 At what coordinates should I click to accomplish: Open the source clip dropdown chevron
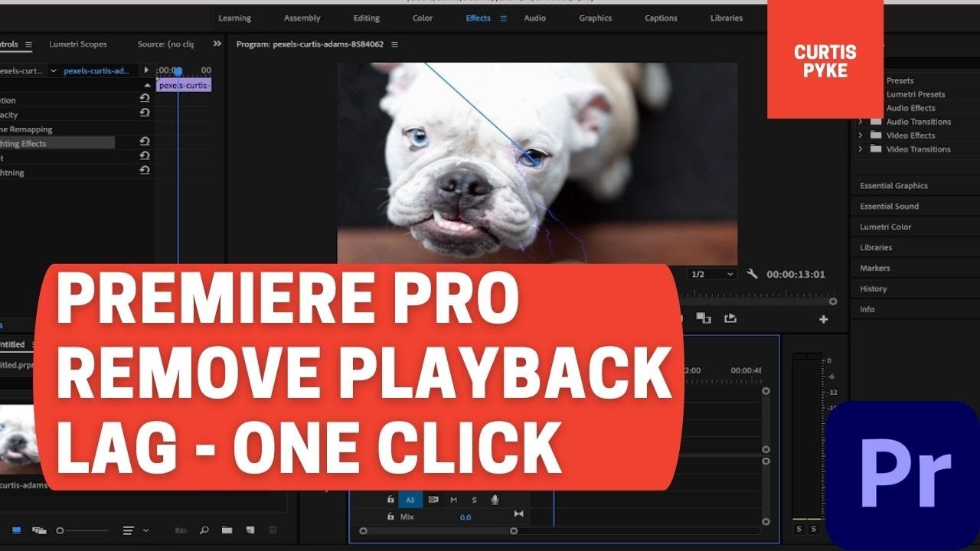53,70
